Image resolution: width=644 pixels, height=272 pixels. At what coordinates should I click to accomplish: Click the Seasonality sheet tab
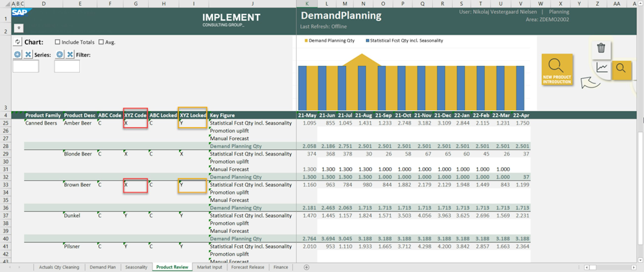(x=136, y=267)
